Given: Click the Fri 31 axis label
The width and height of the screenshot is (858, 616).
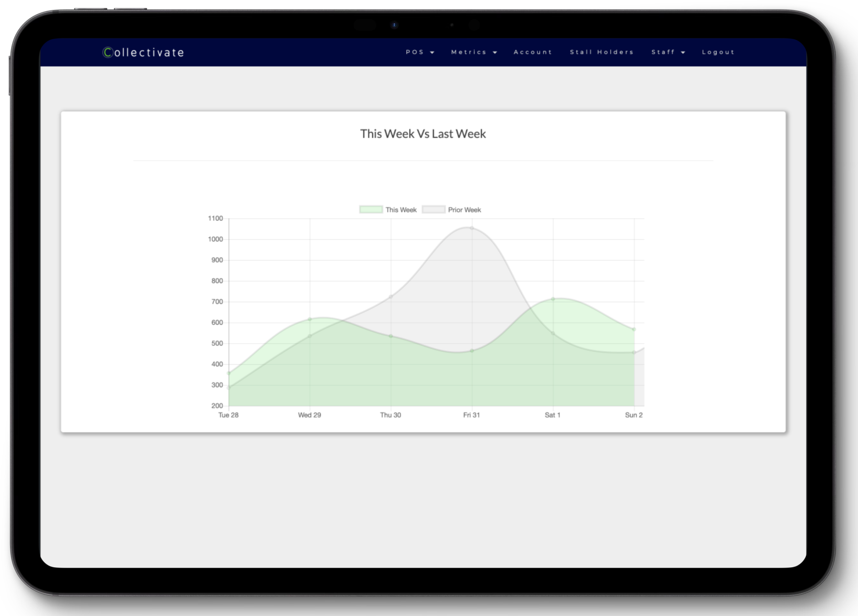Looking at the screenshot, I should point(471,415).
